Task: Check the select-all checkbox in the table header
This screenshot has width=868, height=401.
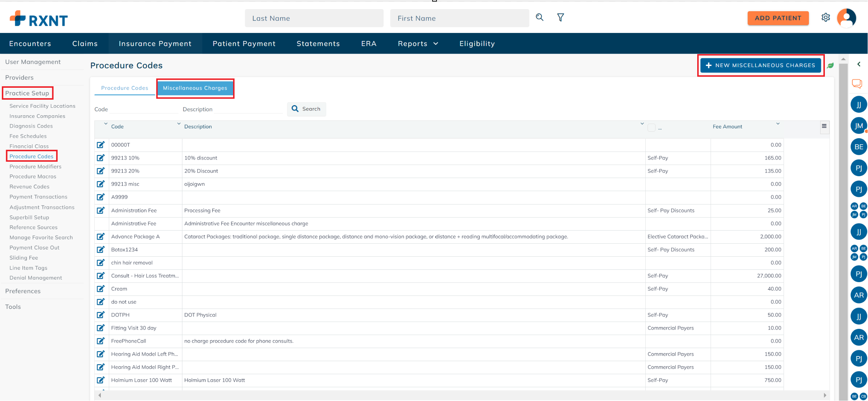Action: (x=652, y=128)
